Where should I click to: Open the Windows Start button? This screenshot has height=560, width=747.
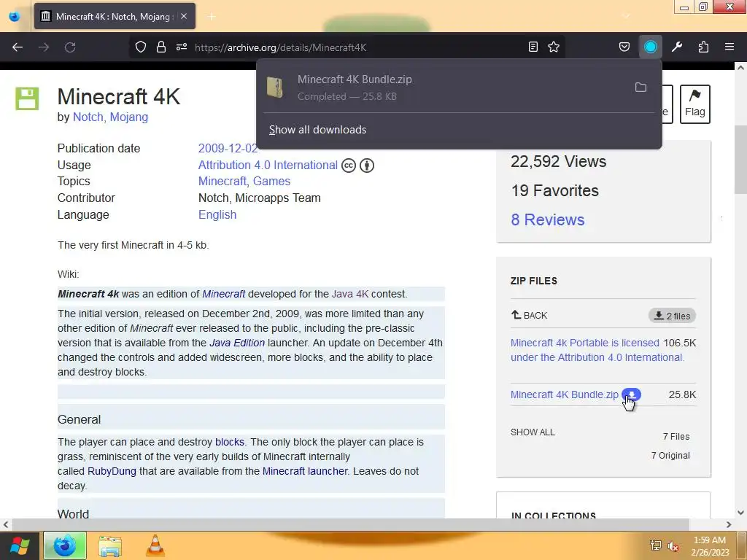[20, 545]
